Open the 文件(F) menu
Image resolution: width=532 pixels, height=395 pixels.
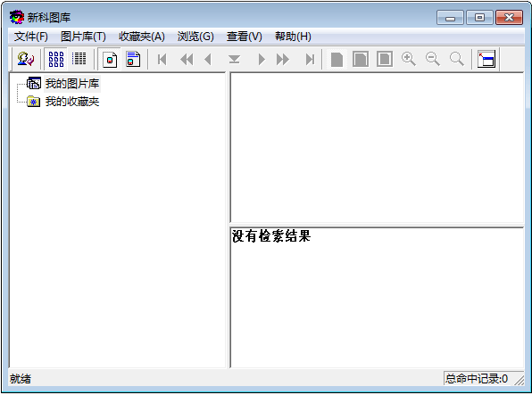(x=31, y=37)
